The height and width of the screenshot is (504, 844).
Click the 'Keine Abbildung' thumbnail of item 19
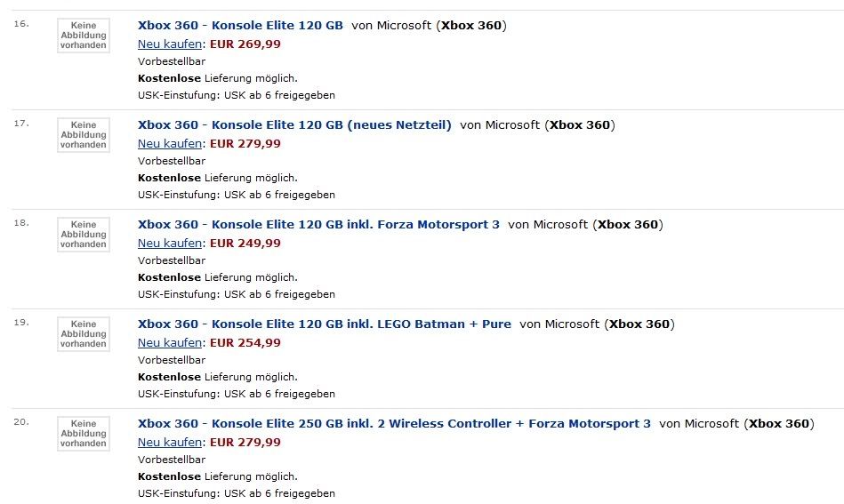pyautogui.click(x=84, y=334)
